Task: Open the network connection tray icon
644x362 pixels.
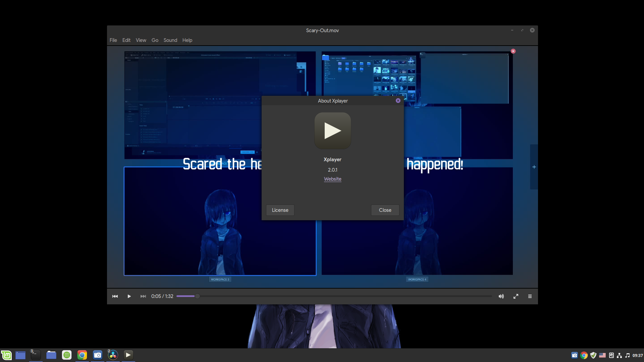Action: [620, 355]
